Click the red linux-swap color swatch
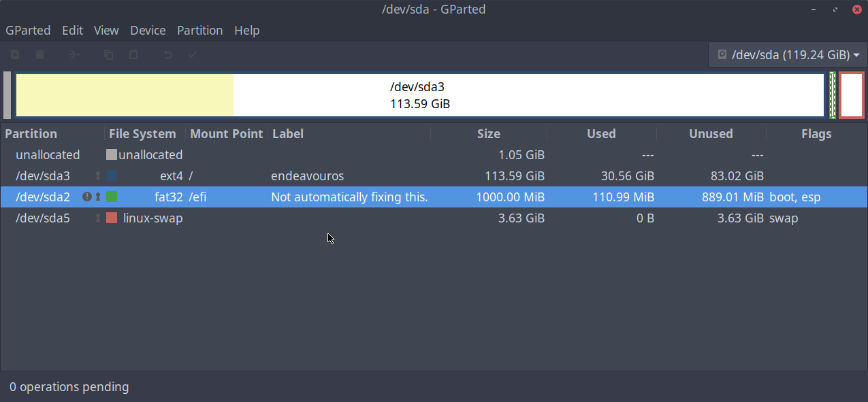The height and width of the screenshot is (402, 868). [112, 218]
